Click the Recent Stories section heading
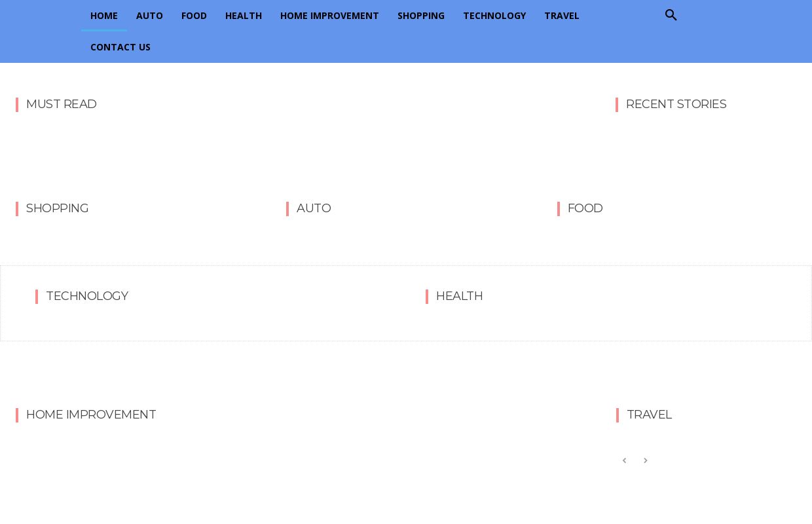This screenshot has height=524, width=812. (x=676, y=104)
